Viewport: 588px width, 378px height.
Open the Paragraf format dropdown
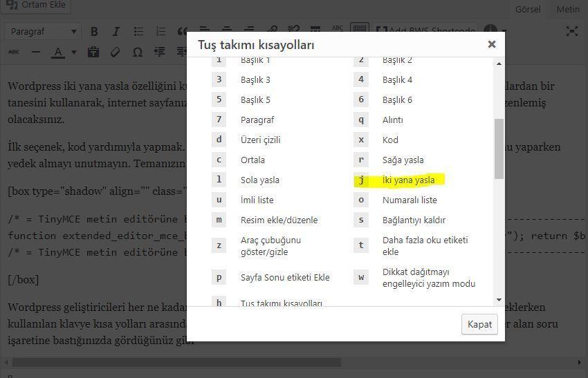click(43, 32)
